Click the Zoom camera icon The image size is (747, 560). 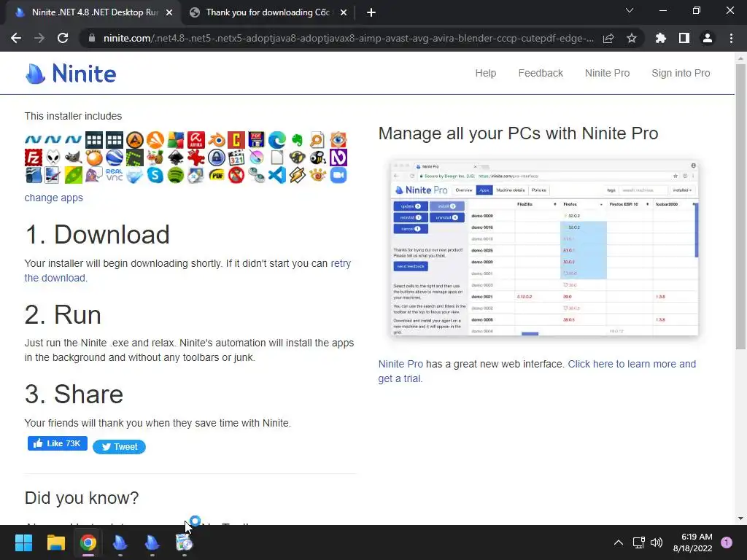coord(338,175)
